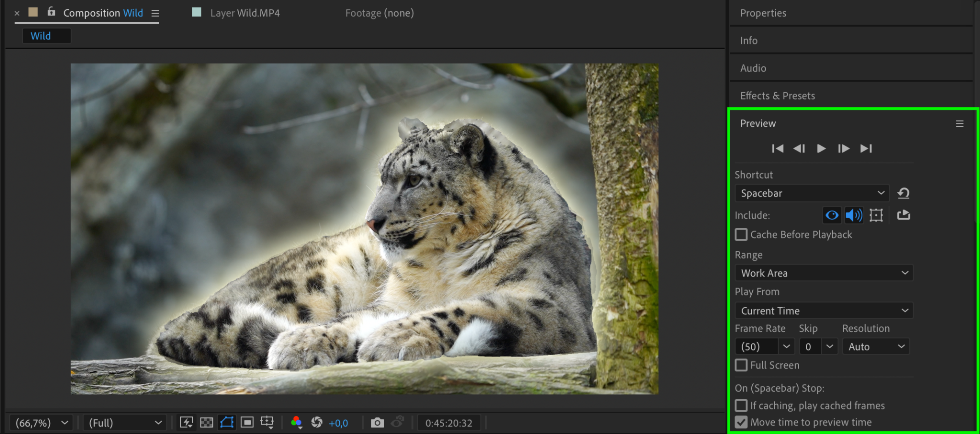980x434 pixels.
Task: Enable the Full Screen checkbox
Action: (x=741, y=365)
